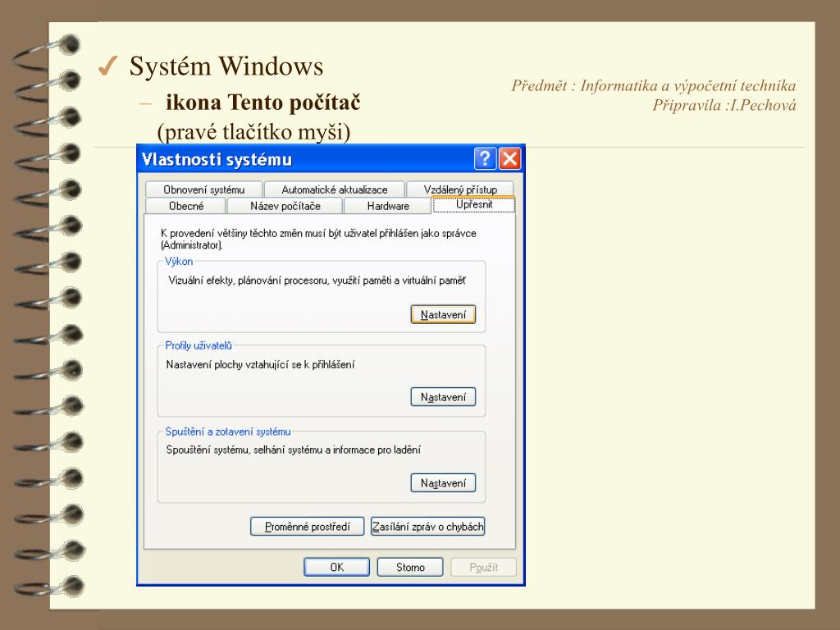Click 'Předmět : Informatika a výpočetní technika' text
This screenshot has height=630, width=840.
pyautogui.click(x=654, y=85)
